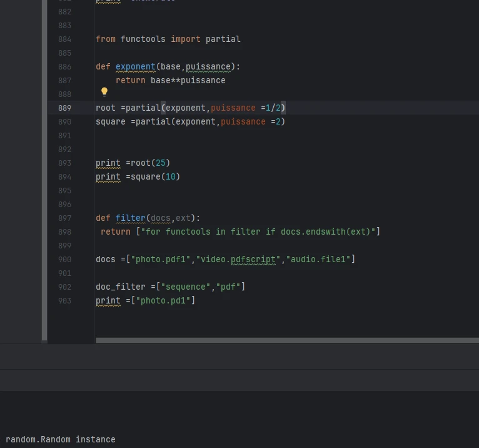This screenshot has height=448, width=479.
Task: Click line number 889 in the gutter
Action: coord(65,108)
